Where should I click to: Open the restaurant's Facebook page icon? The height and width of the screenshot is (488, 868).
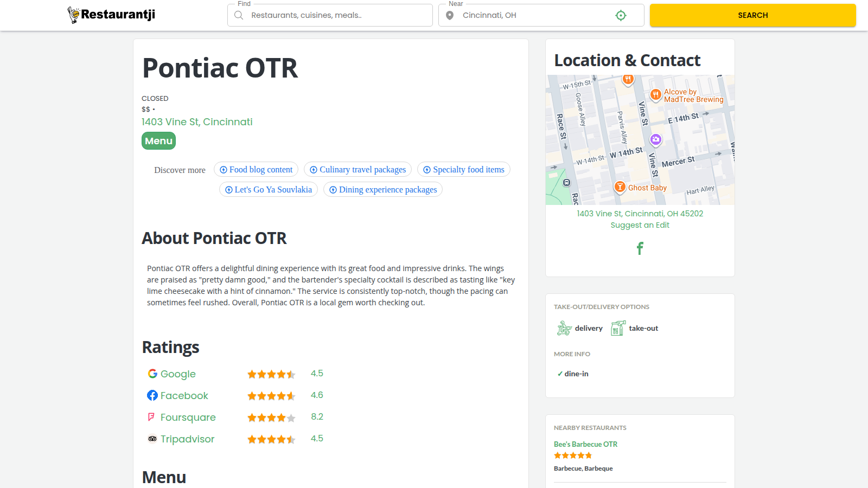pyautogui.click(x=640, y=248)
